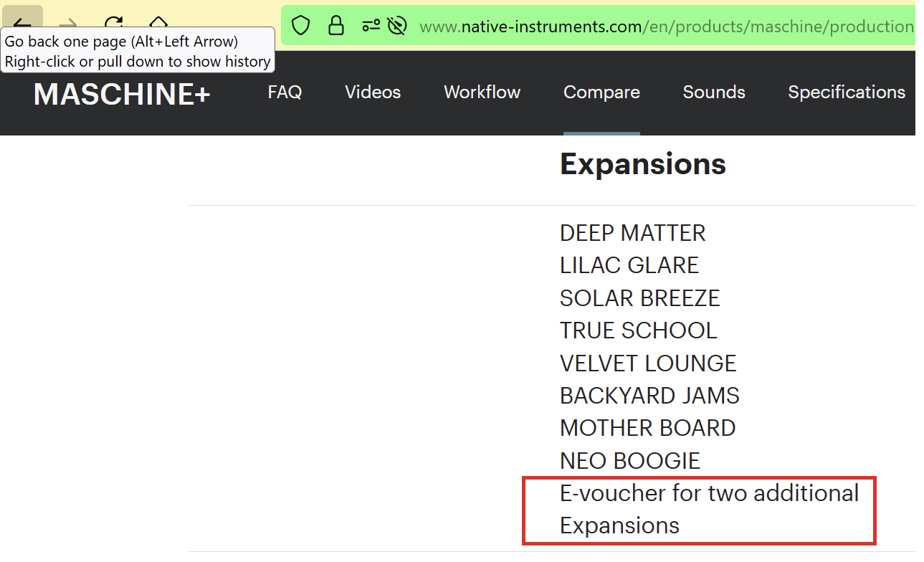Click E-voucher for two additional Expansions
This screenshot has width=924, height=562.
[x=709, y=510]
